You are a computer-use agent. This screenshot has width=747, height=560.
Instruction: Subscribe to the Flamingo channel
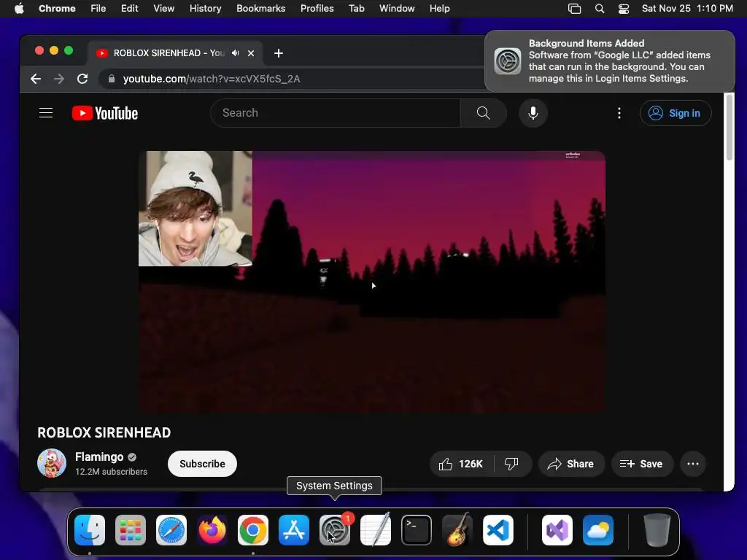coord(202,464)
